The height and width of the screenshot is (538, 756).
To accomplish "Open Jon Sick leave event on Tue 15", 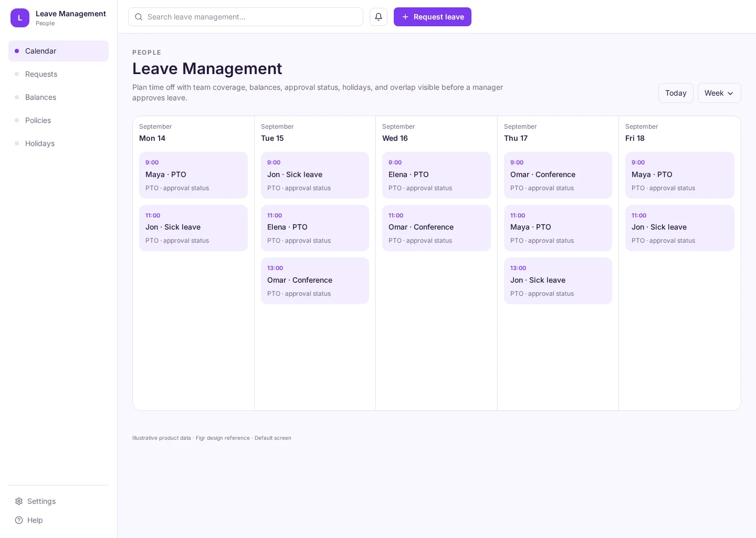I will point(315,175).
